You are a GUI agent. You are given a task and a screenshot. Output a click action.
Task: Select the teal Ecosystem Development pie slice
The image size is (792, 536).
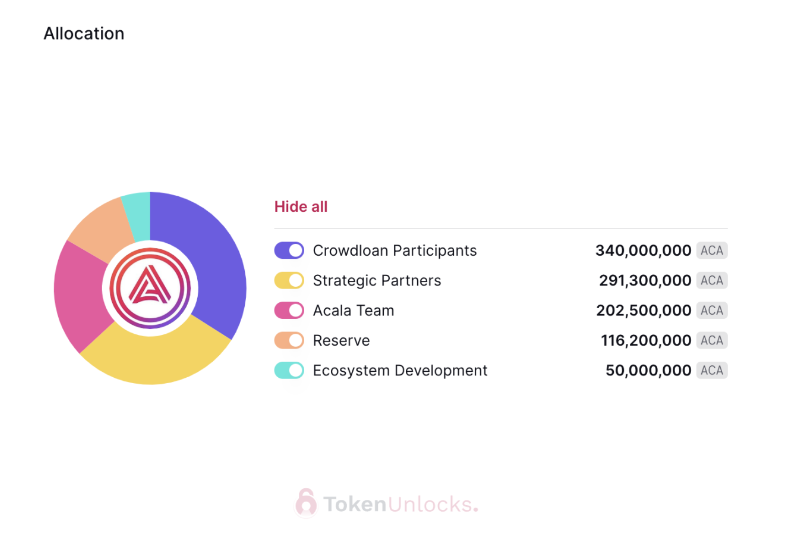tap(138, 215)
